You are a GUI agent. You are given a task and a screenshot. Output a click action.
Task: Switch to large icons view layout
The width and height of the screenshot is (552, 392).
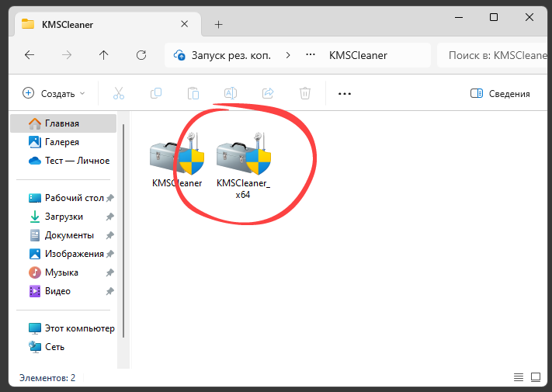coord(536,378)
